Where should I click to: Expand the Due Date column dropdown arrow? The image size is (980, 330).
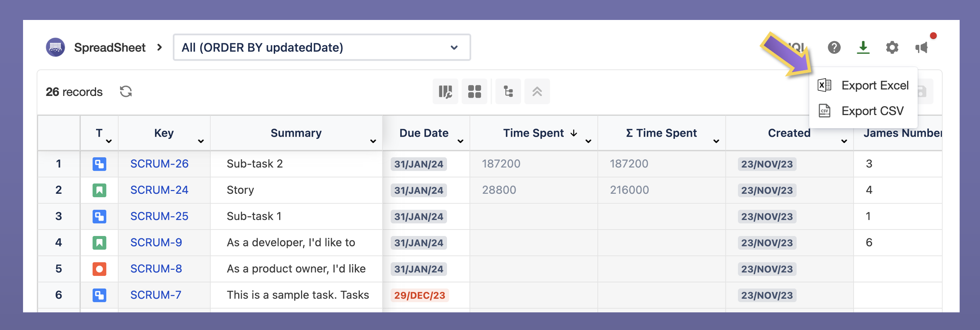pos(460,141)
